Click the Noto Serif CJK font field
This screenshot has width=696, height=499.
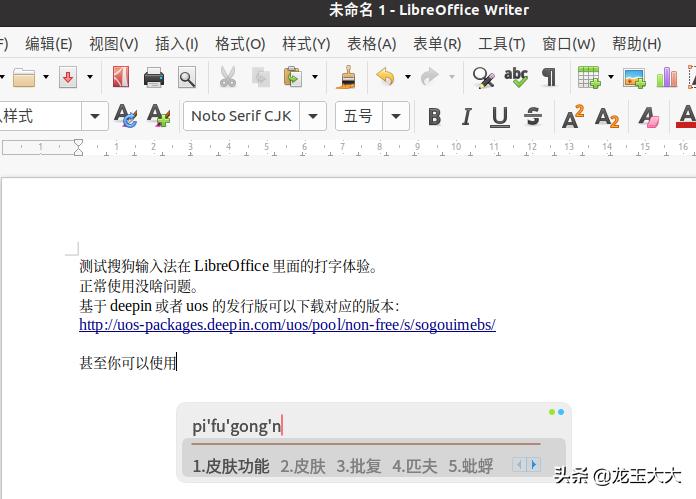coord(241,116)
